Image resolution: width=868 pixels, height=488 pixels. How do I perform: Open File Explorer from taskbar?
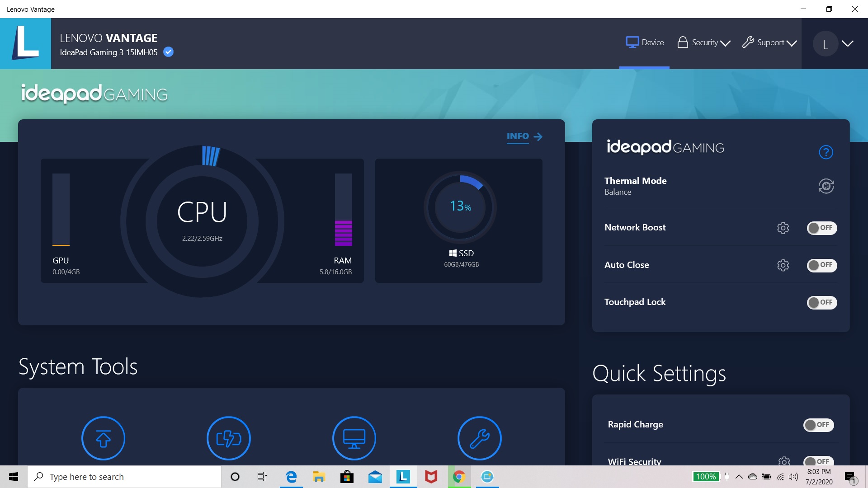click(319, 477)
